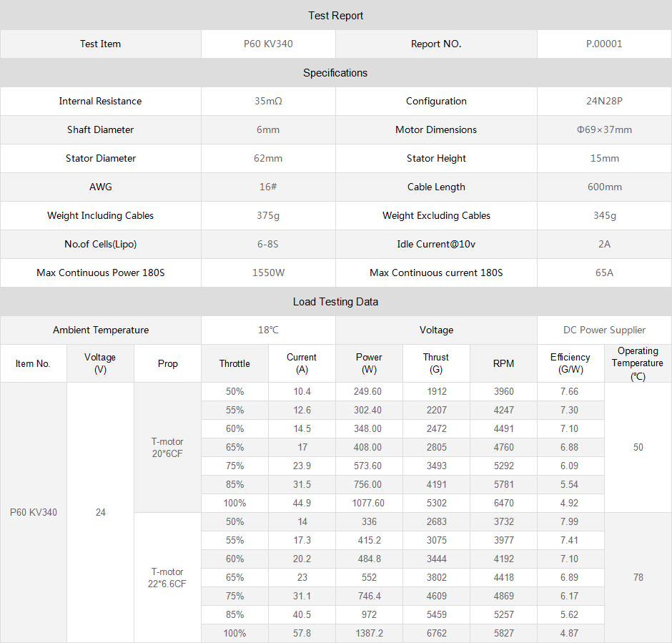Click the '78' operating temperature value
Image resolution: width=672 pixels, height=643 pixels.
tap(638, 578)
